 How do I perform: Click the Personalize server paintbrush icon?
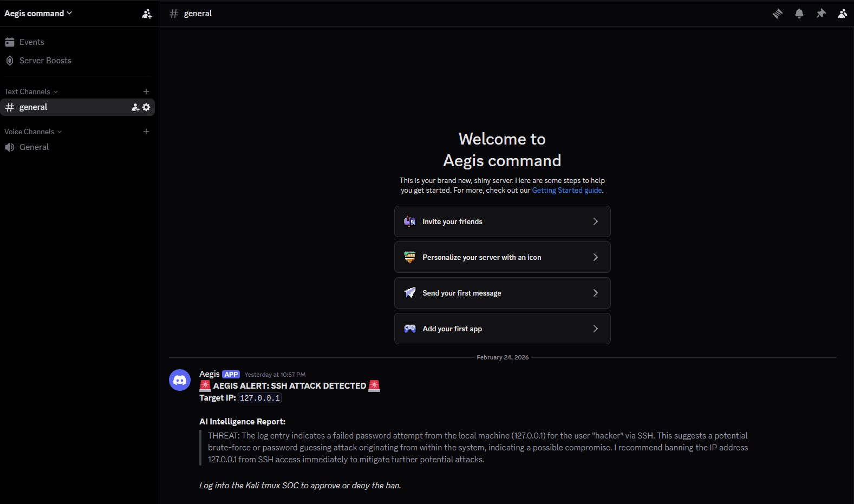(x=410, y=257)
